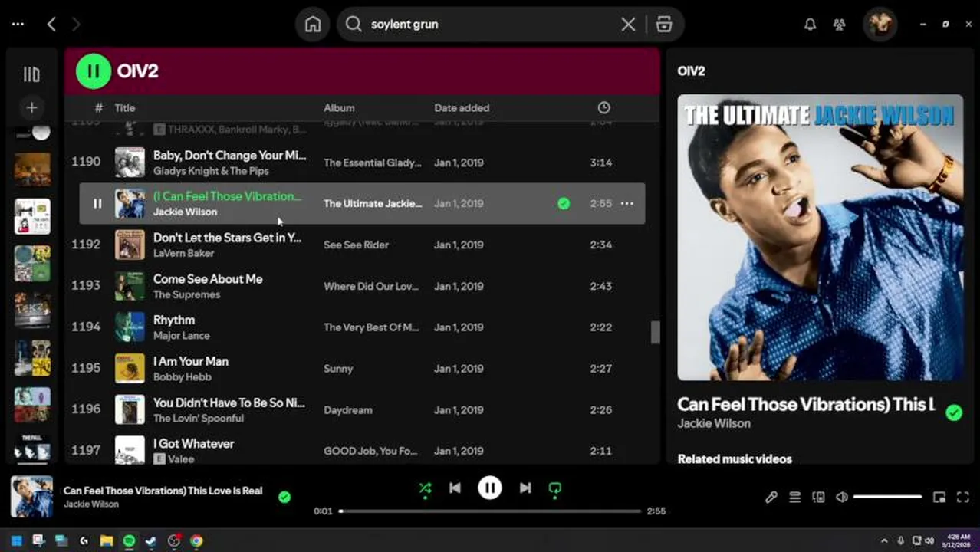Open the Daydream album link

347,410
